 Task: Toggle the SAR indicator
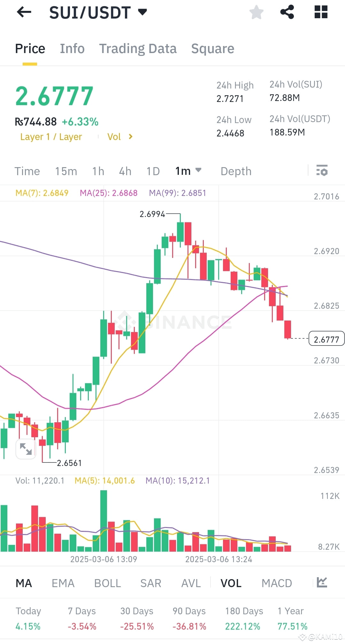pyautogui.click(x=150, y=583)
